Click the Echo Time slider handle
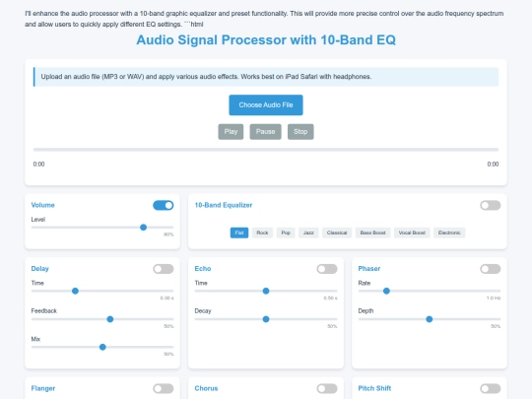The width and height of the screenshot is (532, 399). 266,291
